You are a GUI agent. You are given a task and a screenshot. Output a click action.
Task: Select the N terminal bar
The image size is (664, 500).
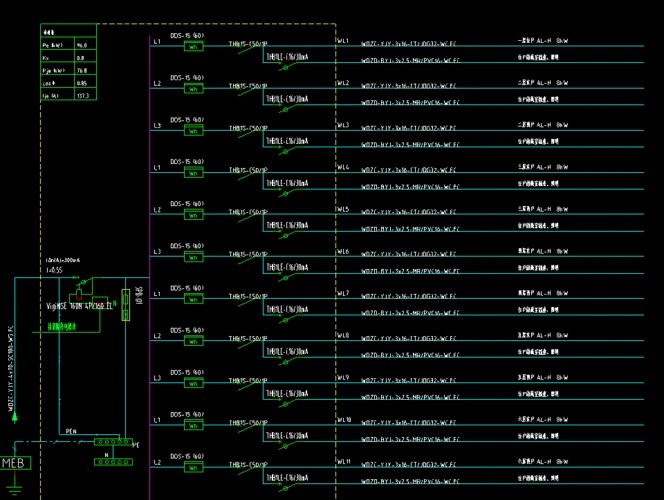pyautogui.click(x=113, y=462)
